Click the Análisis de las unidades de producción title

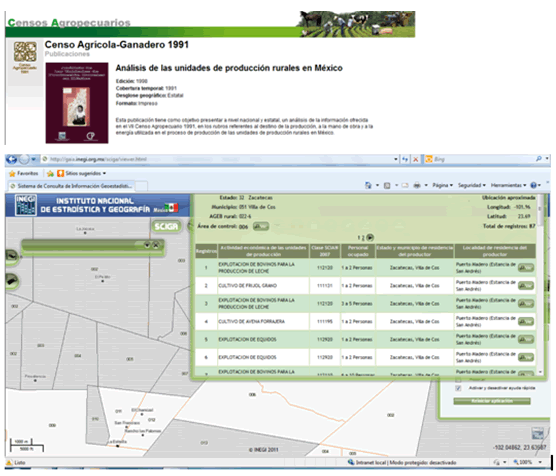pyautogui.click(x=229, y=68)
